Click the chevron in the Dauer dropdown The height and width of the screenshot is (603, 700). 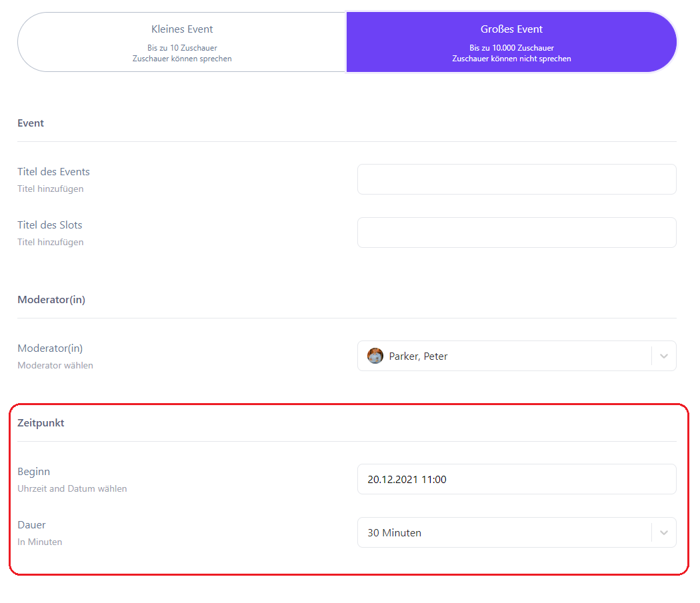click(x=664, y=532)
